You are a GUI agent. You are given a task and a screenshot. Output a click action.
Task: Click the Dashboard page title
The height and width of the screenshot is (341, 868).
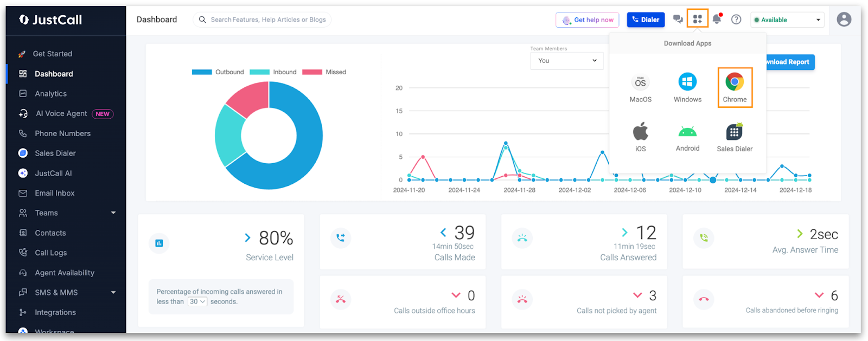[157, 20]
